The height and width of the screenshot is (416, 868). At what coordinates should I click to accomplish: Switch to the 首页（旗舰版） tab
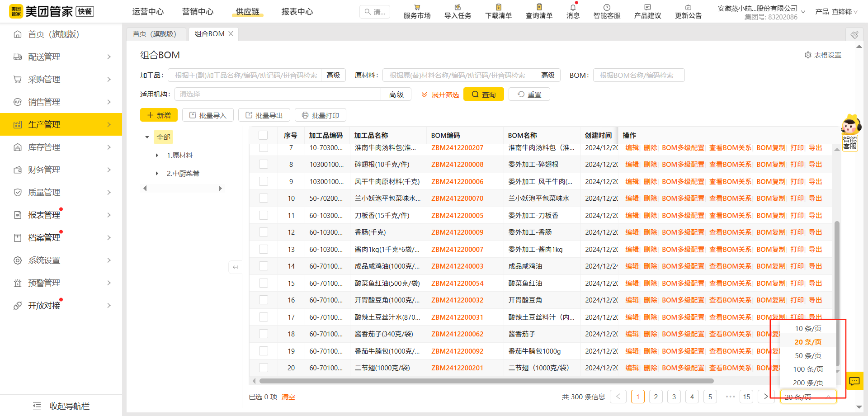point(154,34)
